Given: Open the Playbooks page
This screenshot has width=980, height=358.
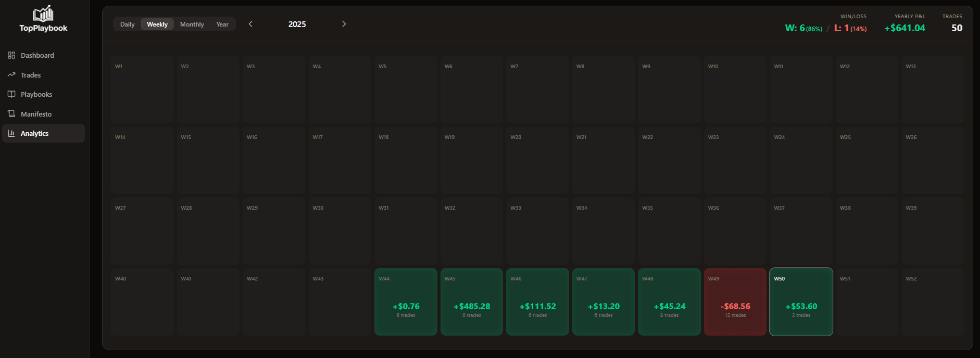Looking at the screenshot, I should pos(44,94).
